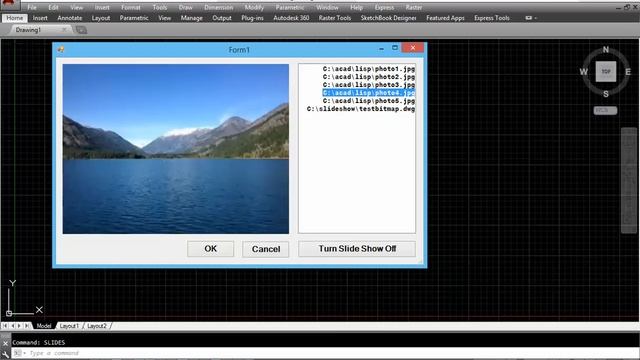Select C:\acad\lisp\photo3.jpg in list

click(x=369, y=85)
